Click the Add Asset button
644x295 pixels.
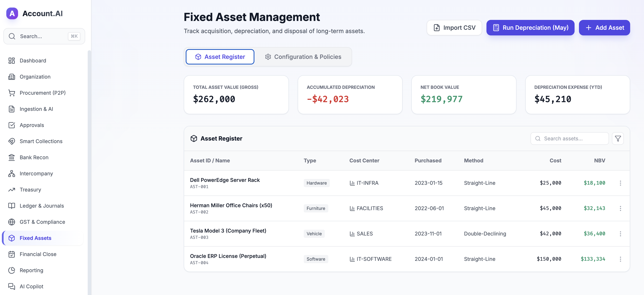[604, 28]
